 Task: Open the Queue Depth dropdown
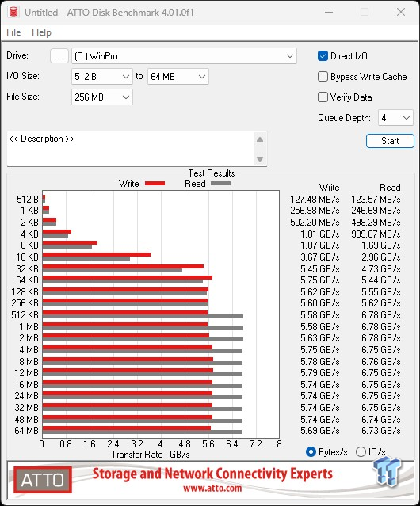395,118
